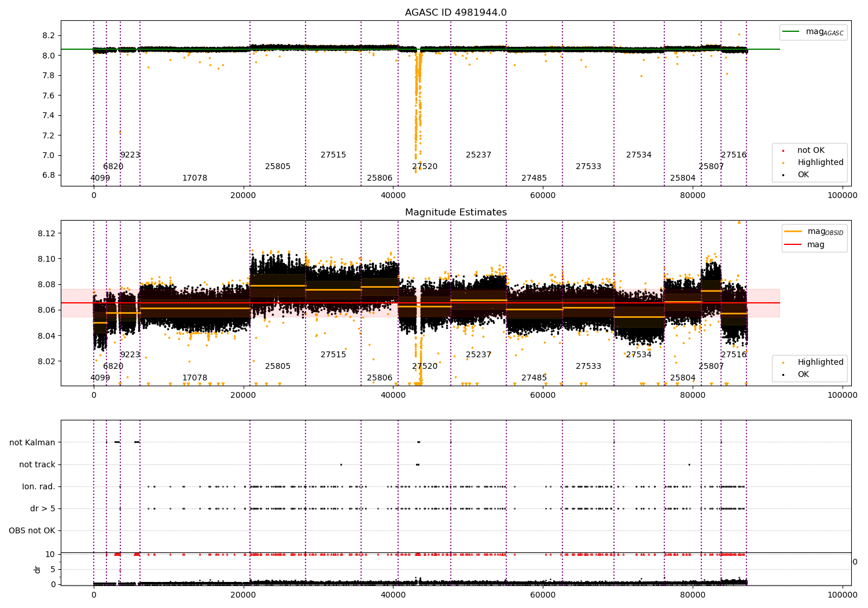
Task: Click obsid label 4099 in middle plot
Action: (x=100, y=378)
